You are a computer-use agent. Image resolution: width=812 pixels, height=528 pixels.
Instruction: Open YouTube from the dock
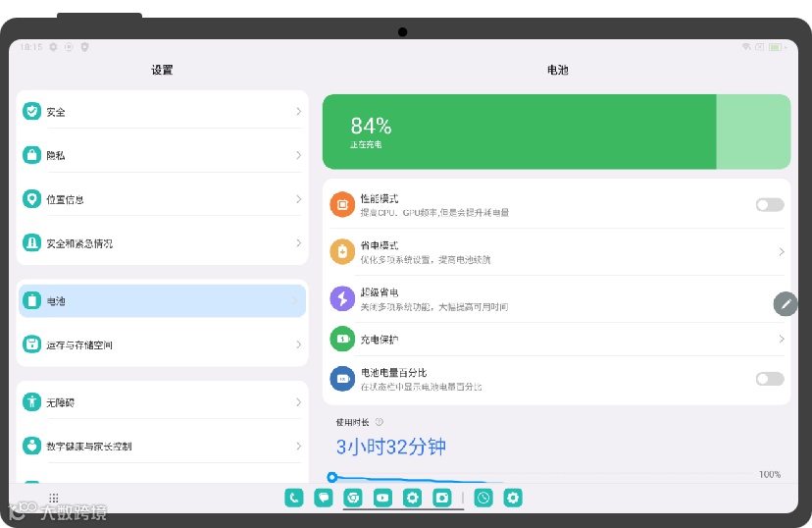(382, 498)
